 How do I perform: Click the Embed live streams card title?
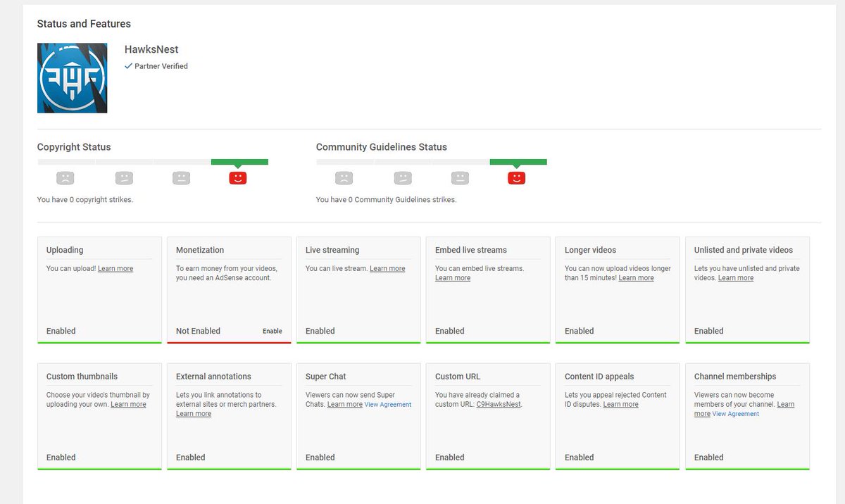pyautogui.click(x=471, y=250)
